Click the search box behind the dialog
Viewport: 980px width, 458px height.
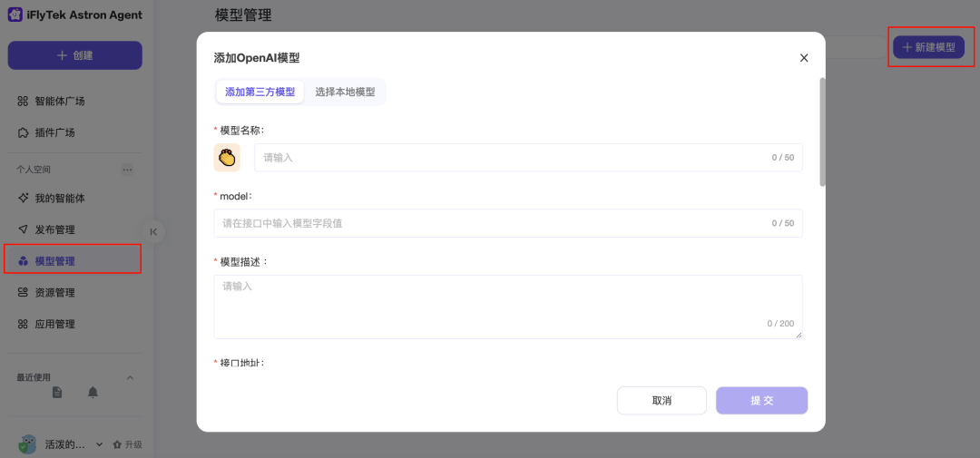point(855,47)
